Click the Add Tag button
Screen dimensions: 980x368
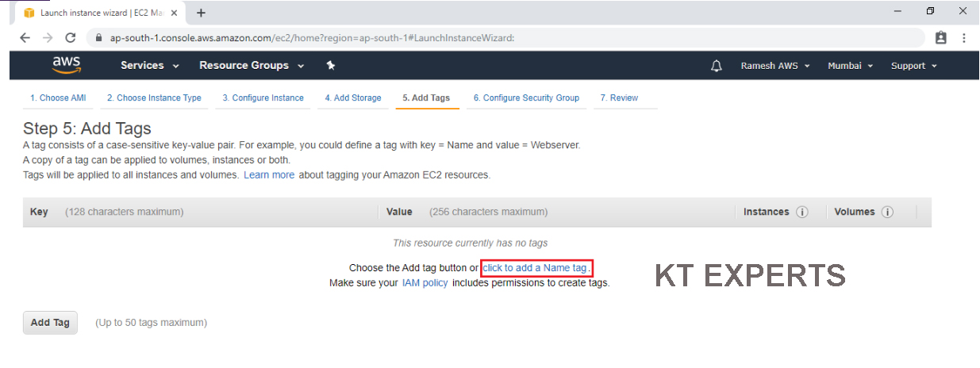(50, 323)
